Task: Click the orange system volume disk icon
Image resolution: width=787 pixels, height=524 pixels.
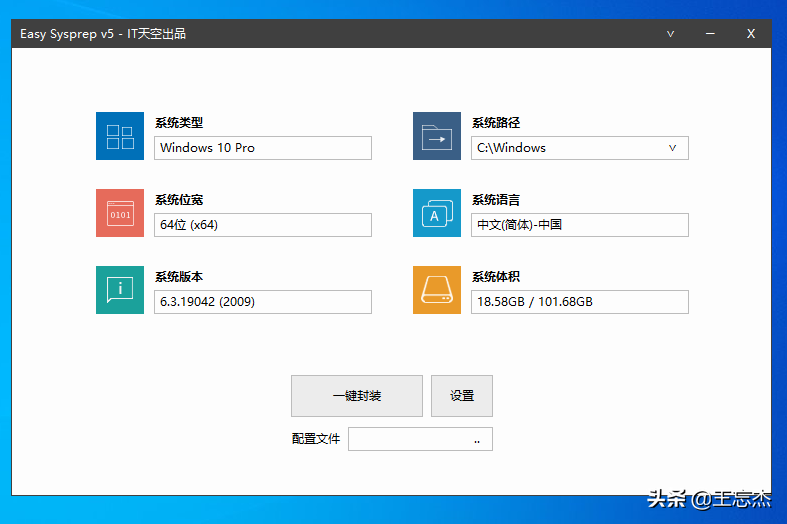Action: tap(437, 290)
